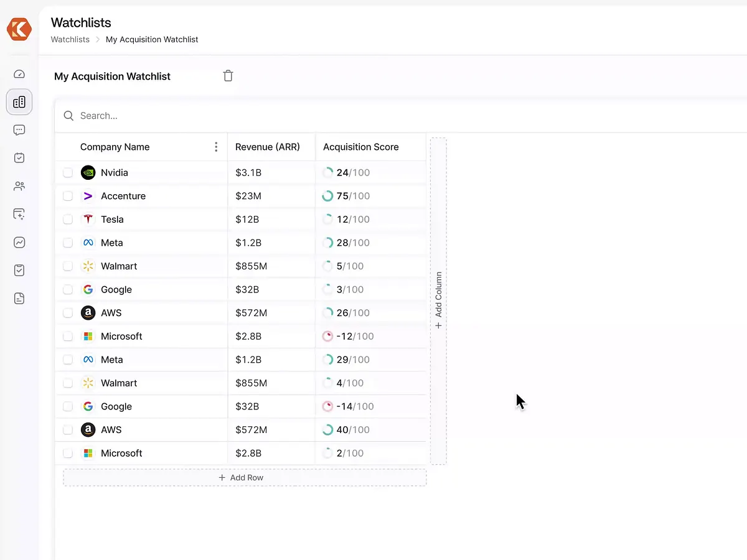Click the -14/100 acquisition score
This screenshot has width=747, height=560.
coord(355,406)
